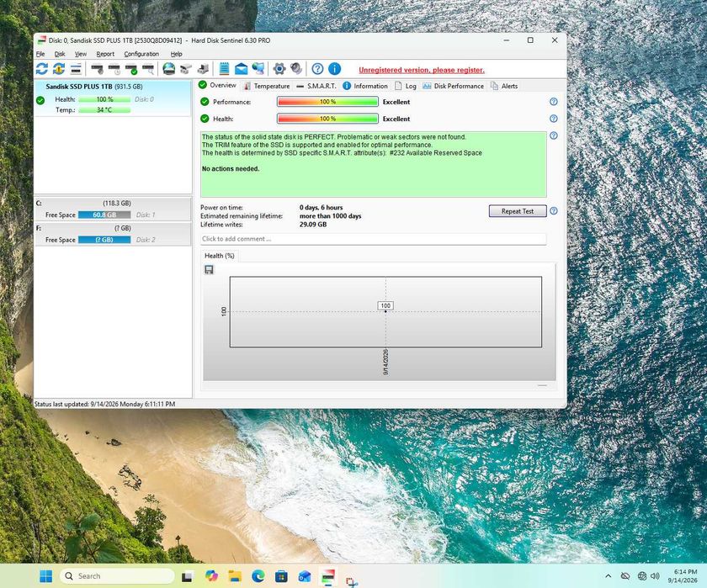Click the '29.09 GB' lifetime writes value

point(313,225)
